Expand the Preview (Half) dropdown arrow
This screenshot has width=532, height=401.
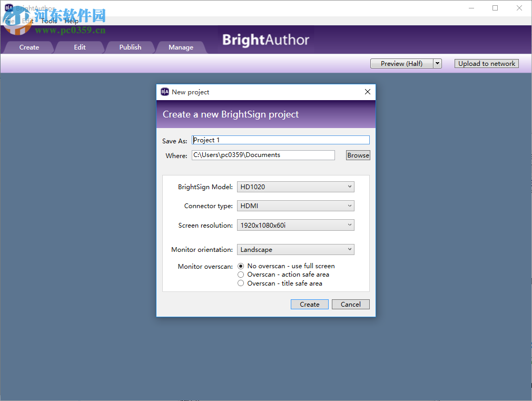[437, 63]
